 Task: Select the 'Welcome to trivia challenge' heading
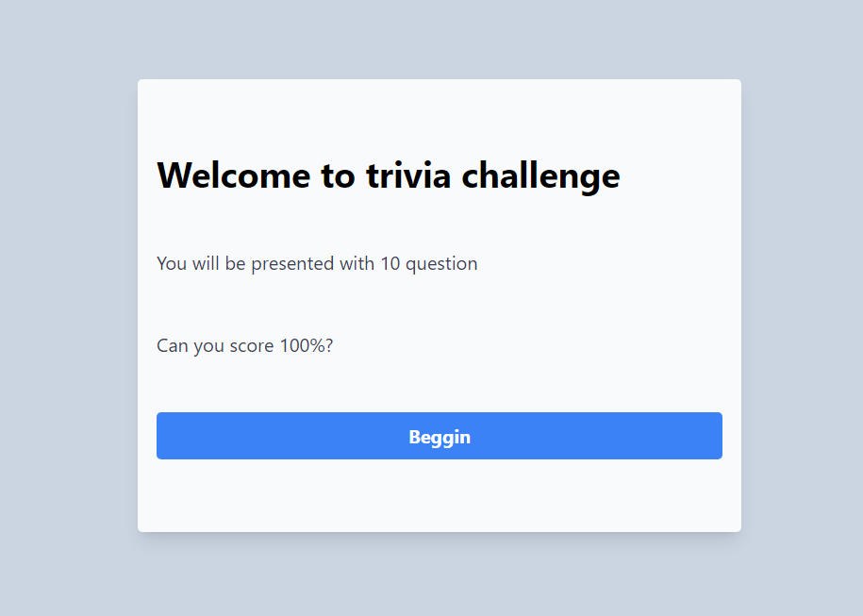[x=388, y=175]
